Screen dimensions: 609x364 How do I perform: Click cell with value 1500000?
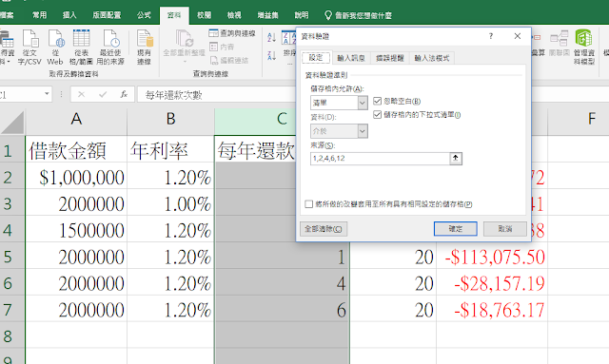(x=76, y=230)
